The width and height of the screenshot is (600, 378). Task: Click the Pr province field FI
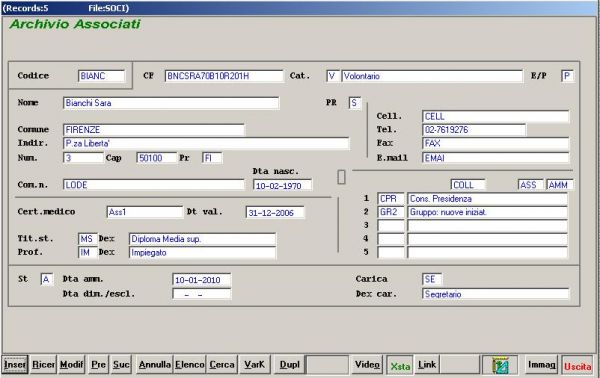(x=212, y=158)
